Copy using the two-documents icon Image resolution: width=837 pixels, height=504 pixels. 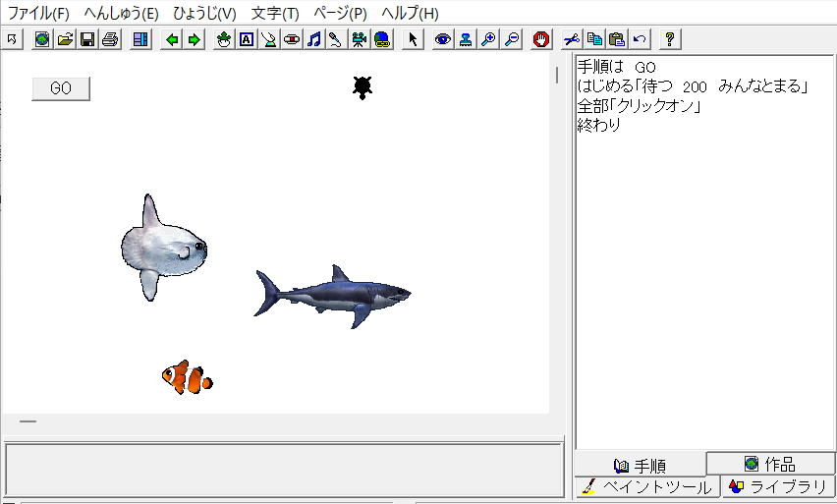coord(594,39)
